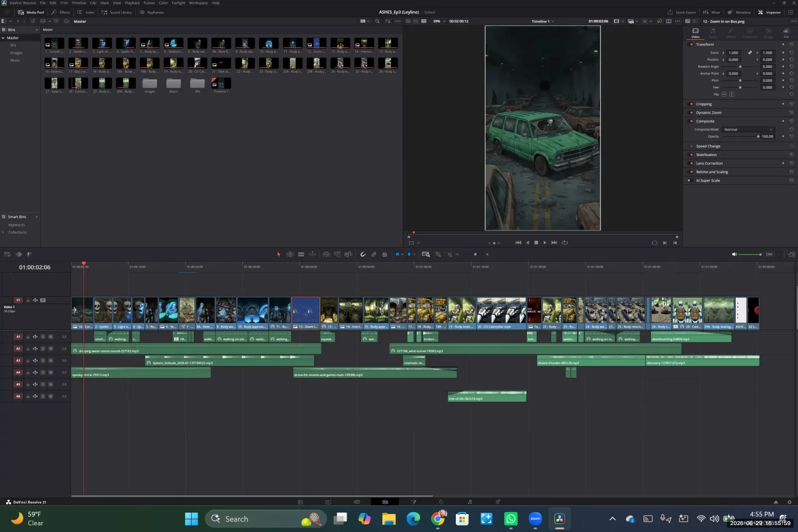Open the Composite Mode dropdown
The width and height of the screenshot is (798, 532).
(x=748, y=130)
